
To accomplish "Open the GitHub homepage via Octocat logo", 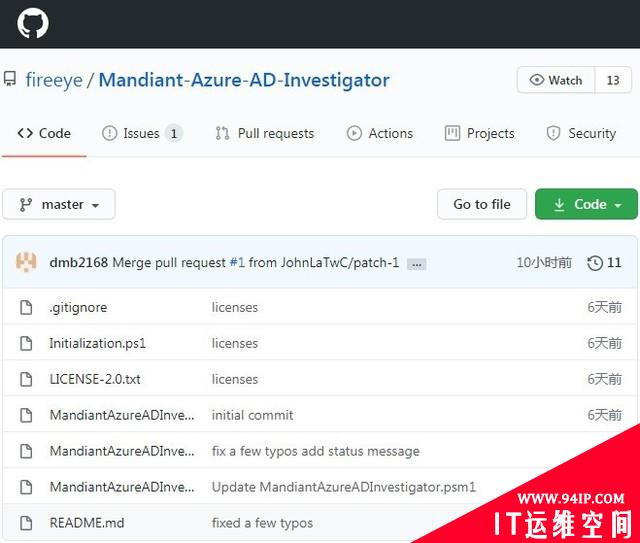I will 33,23.
